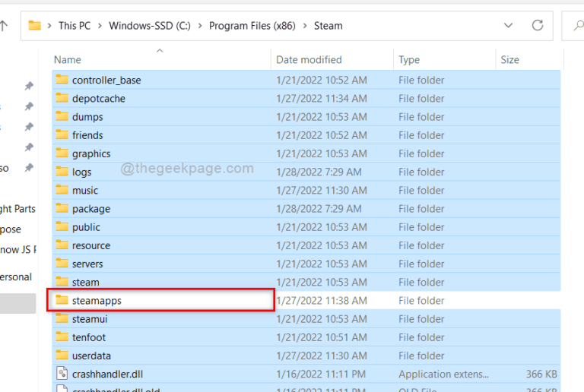Screen dimensions: 584x392
Task: Sort by the Name column header
Action: click(x=68, y=59)
